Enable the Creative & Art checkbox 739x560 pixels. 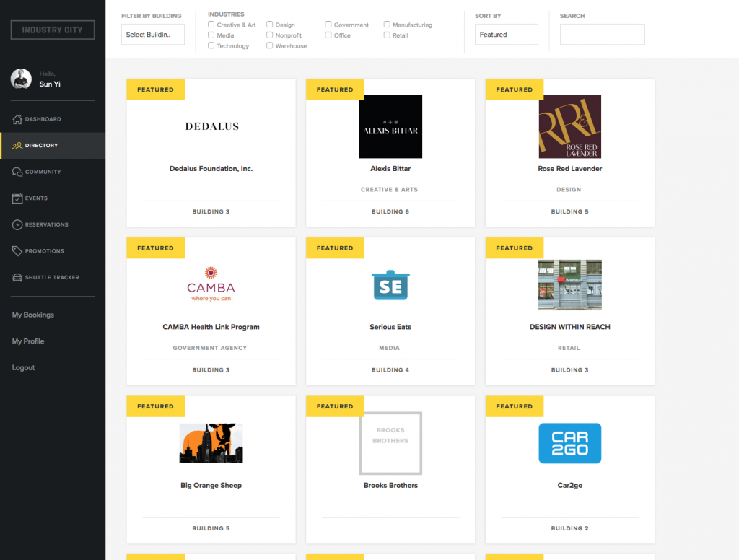[x=211, y=25]
